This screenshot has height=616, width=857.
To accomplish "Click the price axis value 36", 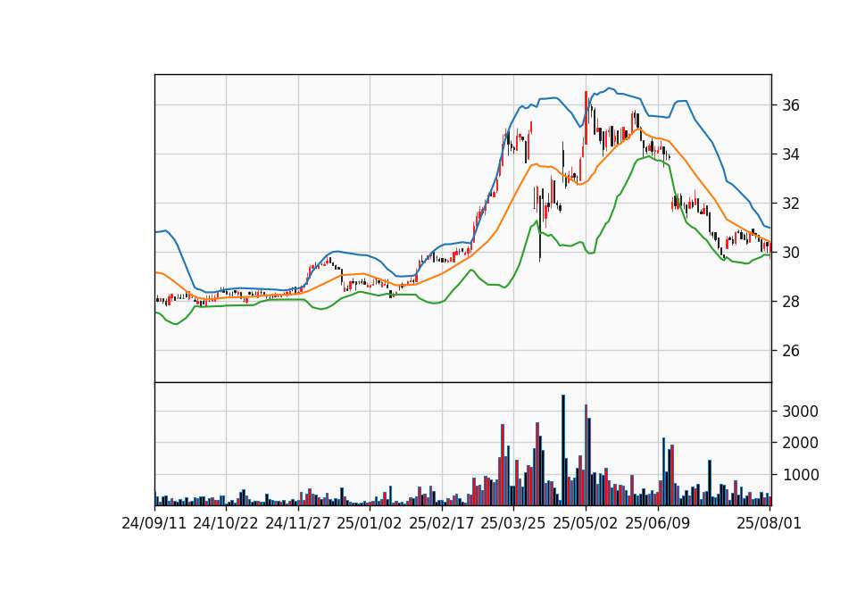I will pyautogui.click(x=790, y=105).
